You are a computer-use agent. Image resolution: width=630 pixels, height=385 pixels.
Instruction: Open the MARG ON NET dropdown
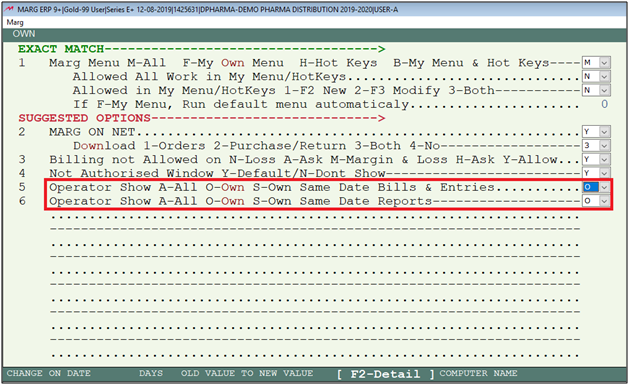604,132
